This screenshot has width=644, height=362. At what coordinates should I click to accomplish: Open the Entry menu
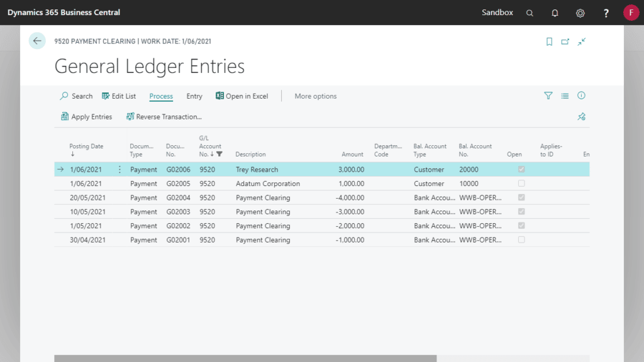[194, 96]
